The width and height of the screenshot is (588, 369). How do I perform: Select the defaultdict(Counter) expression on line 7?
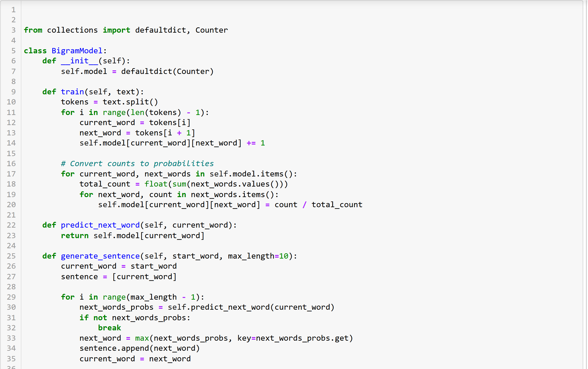[x=167, y=71]
